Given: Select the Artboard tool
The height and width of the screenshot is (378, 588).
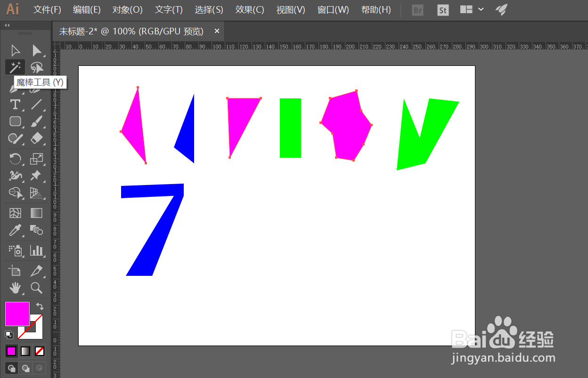Looking at the screenshot, I should tap(16, 271).
